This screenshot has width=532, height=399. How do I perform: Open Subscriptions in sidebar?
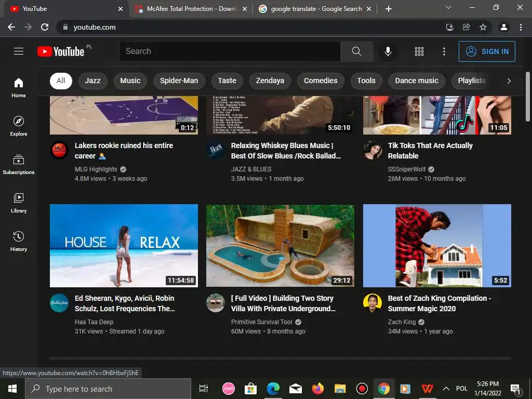[x=19, y=165]
